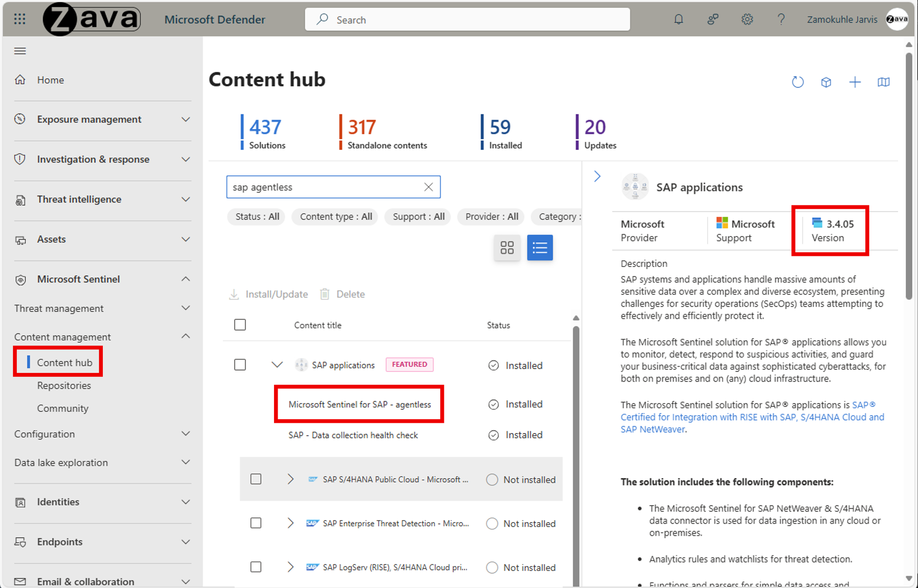
Task: Switch to list view
Action: (540, 248)
